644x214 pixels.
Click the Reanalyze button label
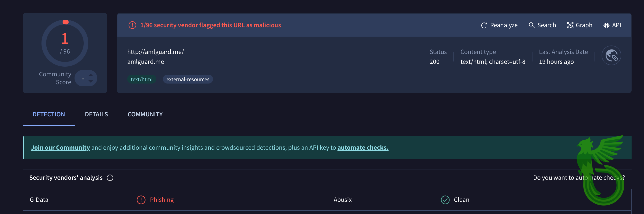(x=504, y=25)
